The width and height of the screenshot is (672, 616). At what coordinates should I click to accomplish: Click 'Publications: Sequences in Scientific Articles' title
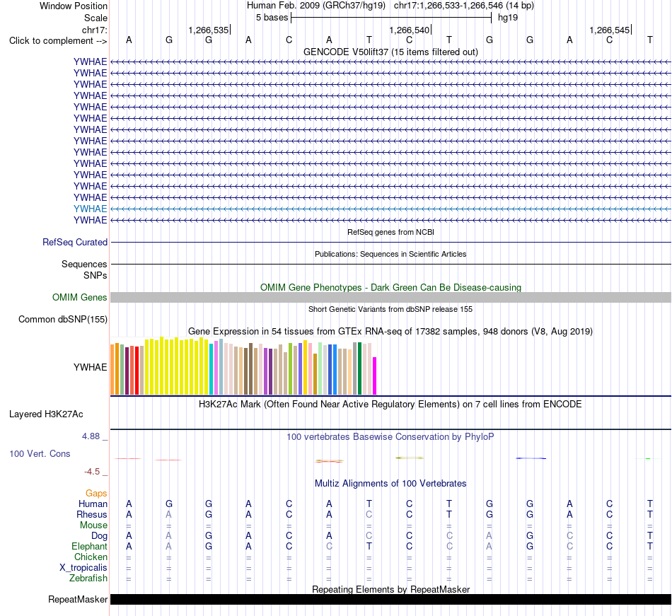click(390, 254)
